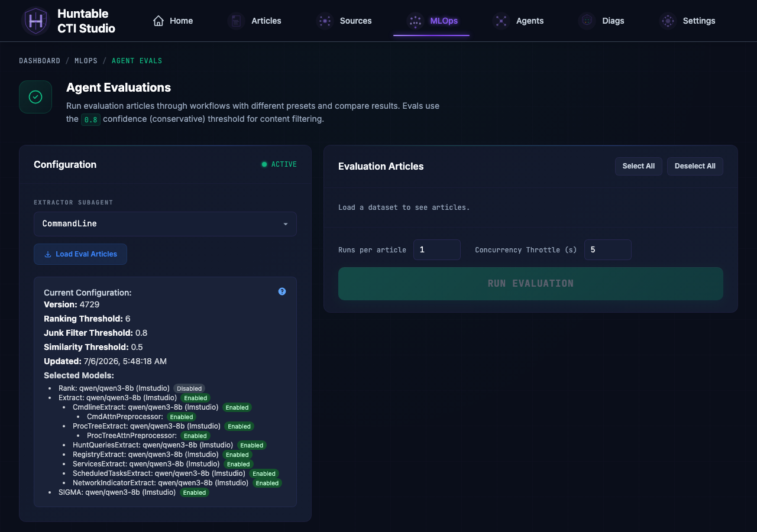The image size is (757, 532).
Task: Click the Settings nav icon
Action: [668, 21]
